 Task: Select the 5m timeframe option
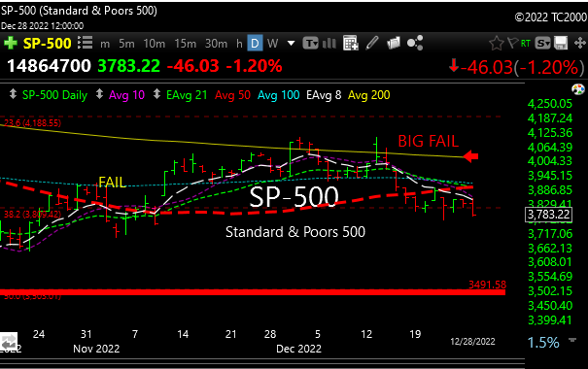tap(126, 44)
